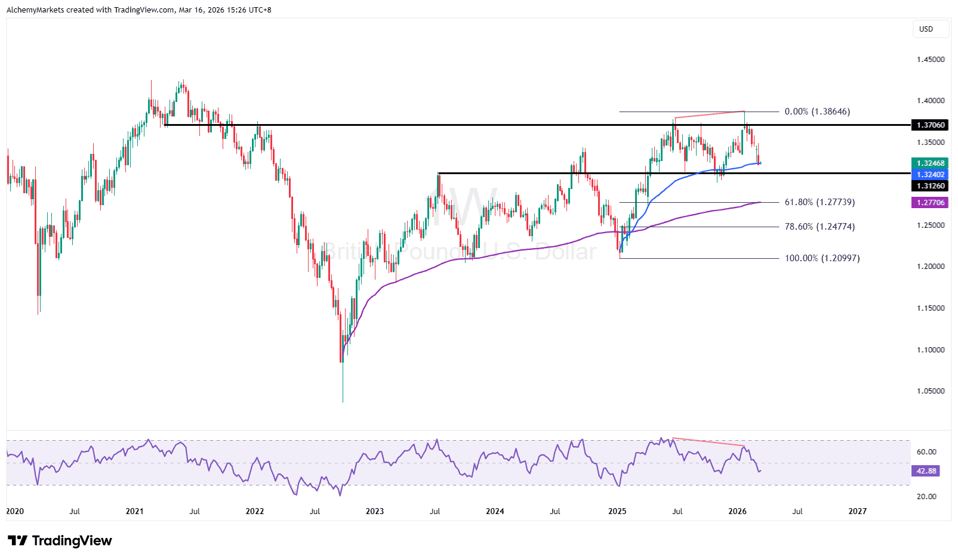Click the 2027 label on time axis
Viewport: 958px width, 560px height.
[857, 511]
